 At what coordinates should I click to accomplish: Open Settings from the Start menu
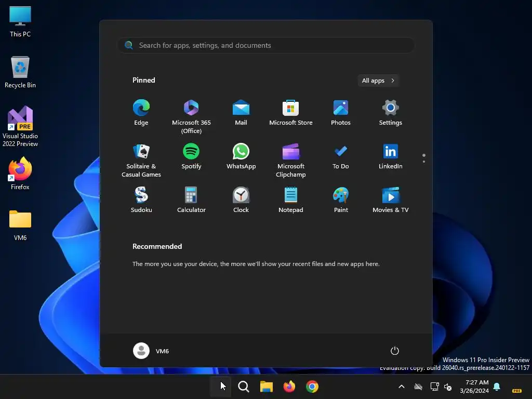click(x=391, y=113)
